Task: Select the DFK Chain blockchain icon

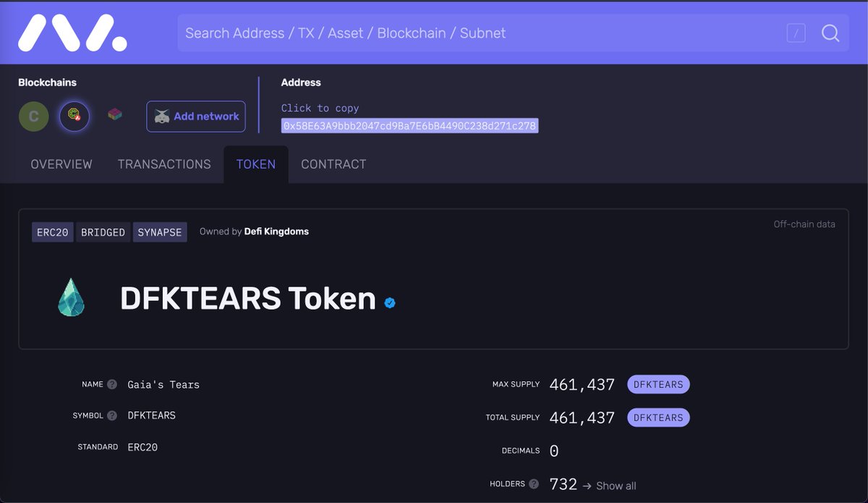Action: (x=75, y=116)
